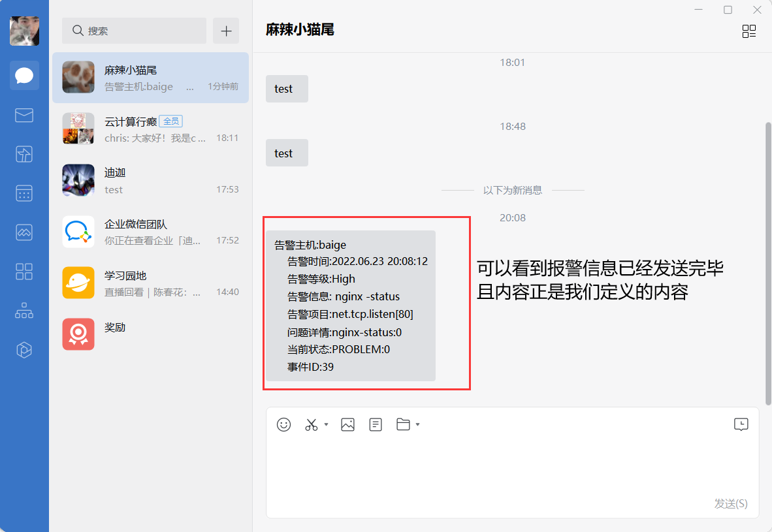Open the 奖励 conversation
772x532 pixels.
coord(151,334)
